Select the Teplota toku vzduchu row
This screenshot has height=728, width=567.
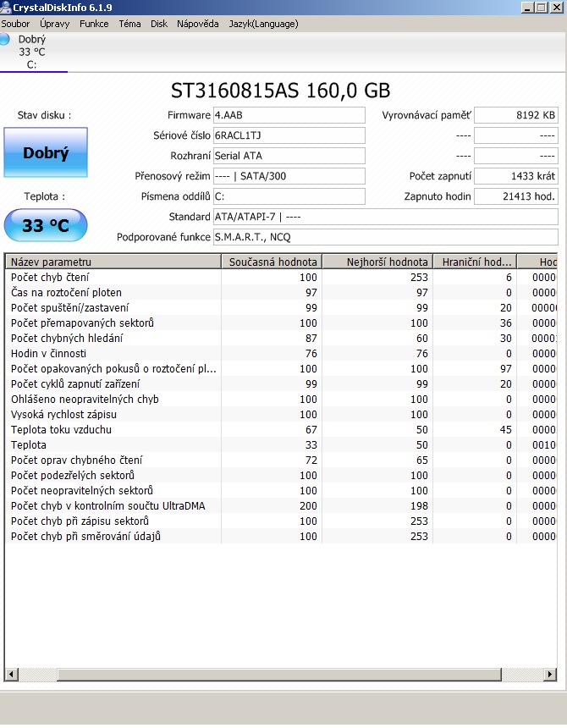tap(281, 429)
